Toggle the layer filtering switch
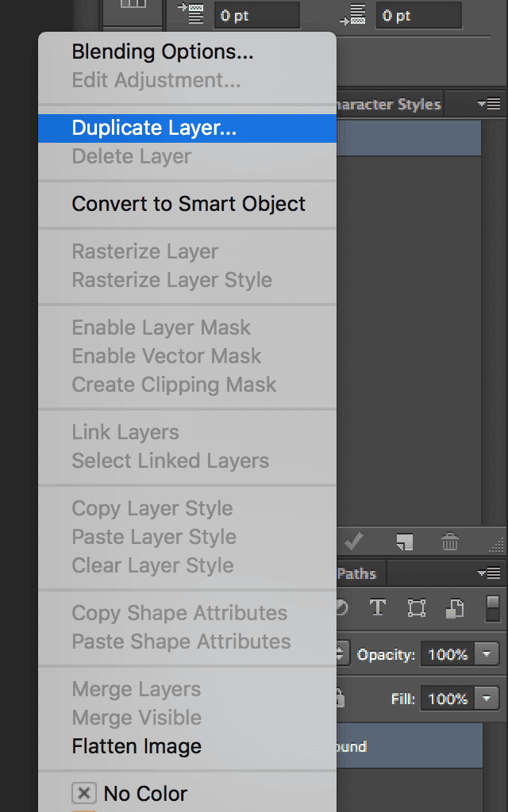 (492, 608)
